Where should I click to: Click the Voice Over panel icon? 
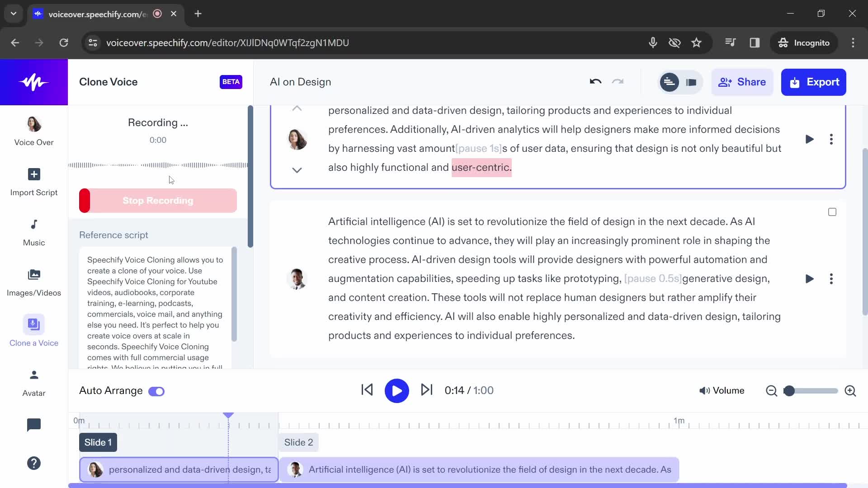click(33, 124)
